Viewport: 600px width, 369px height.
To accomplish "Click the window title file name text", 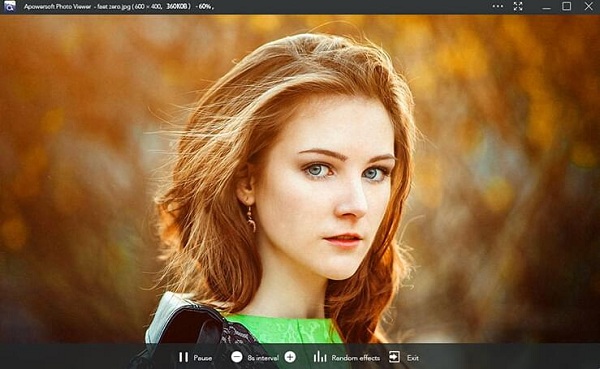I will (114, 7).
